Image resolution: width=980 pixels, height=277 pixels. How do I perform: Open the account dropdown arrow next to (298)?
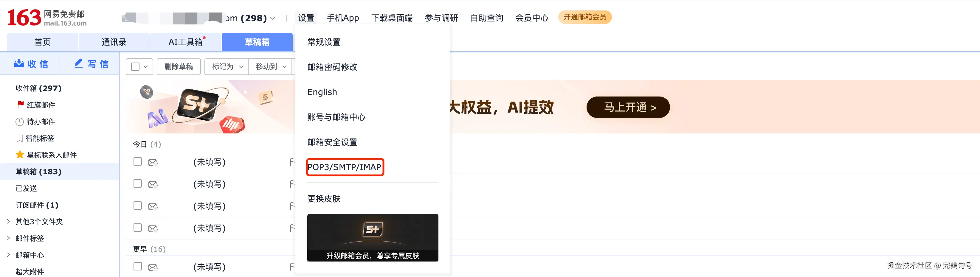point(273,18)
